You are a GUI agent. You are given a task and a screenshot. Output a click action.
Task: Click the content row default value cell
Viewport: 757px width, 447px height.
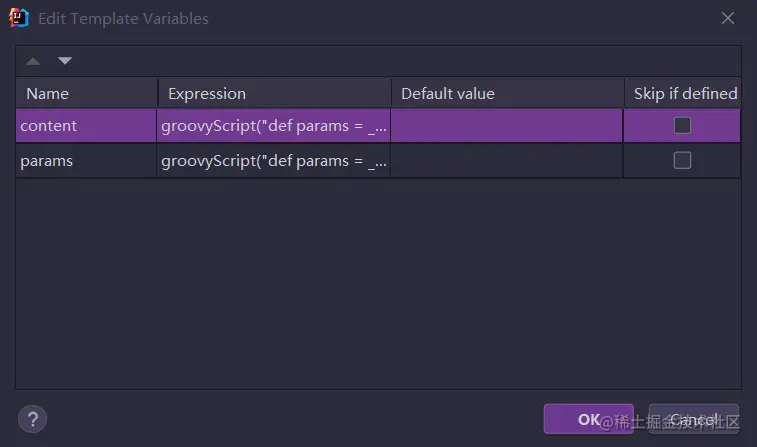pyautogui.click(x=507, y=126)
